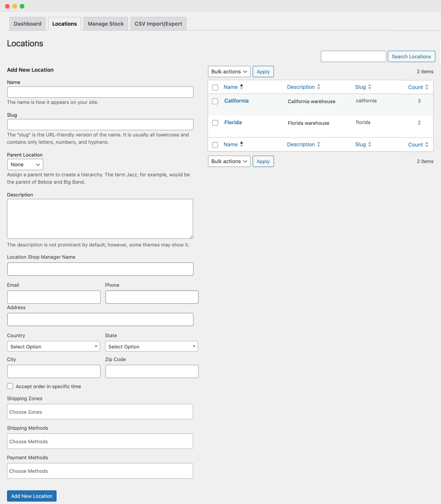Check the California row checkbox
The width and height of the screenshot is (441, 504).
[x=215, y=101]
